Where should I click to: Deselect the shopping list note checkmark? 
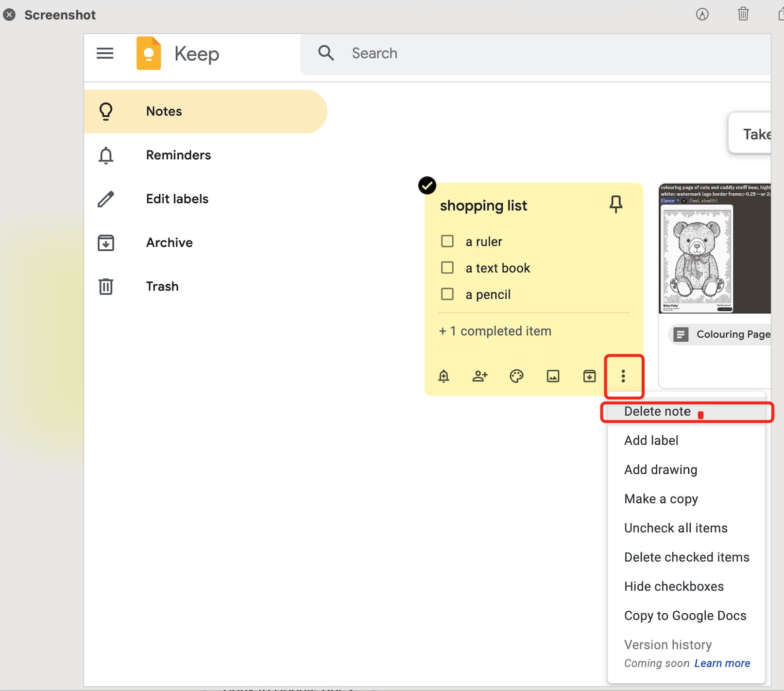click(x=427, y=185)
